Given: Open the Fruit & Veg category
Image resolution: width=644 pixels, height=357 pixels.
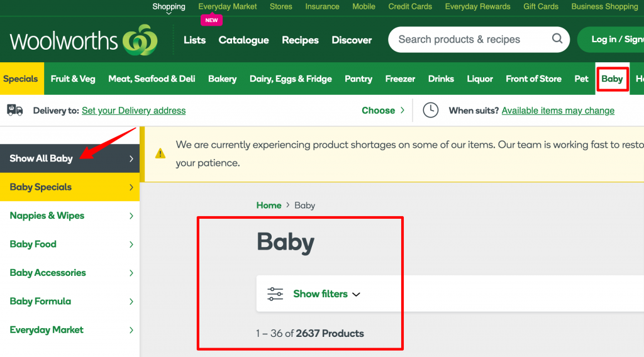Looking at the screenshot, I should click(x=73, y=79).
